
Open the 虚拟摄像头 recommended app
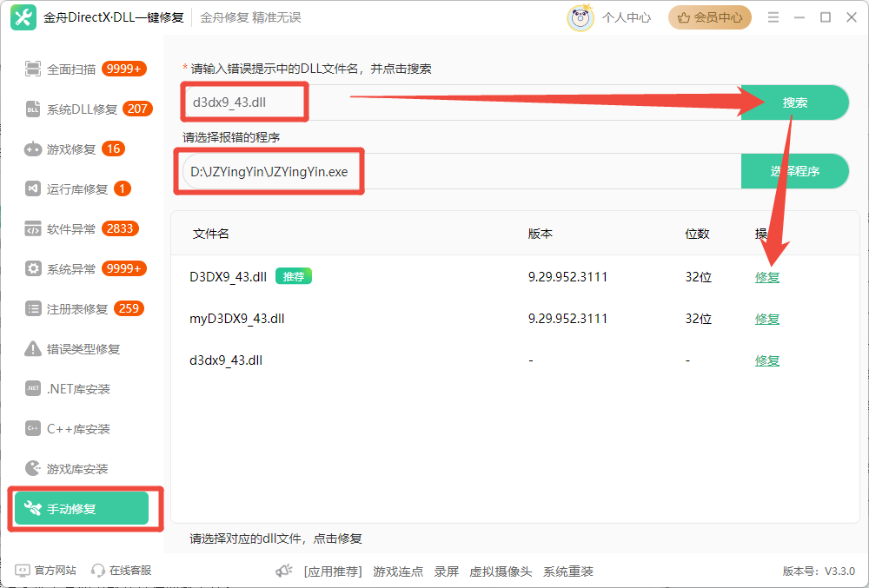[501, 571]
